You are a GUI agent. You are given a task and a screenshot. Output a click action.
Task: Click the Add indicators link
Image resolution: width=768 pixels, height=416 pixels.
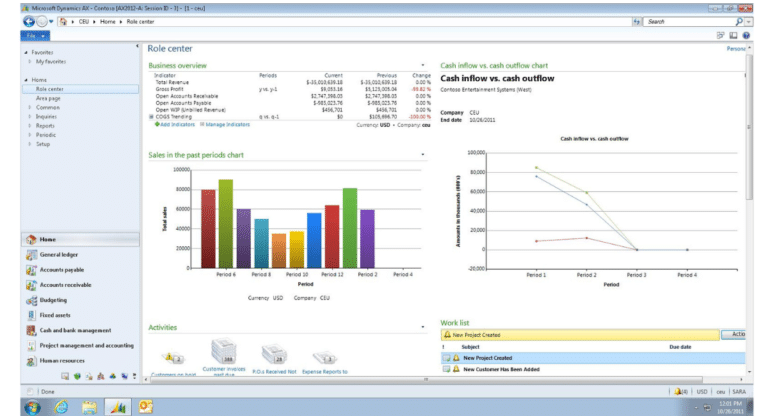pos(174,124)
